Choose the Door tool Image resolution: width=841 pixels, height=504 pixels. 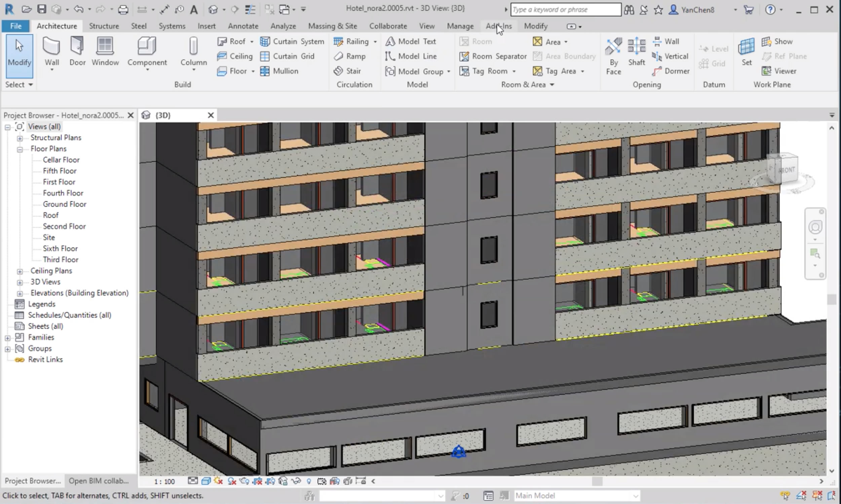click(77, 52)
